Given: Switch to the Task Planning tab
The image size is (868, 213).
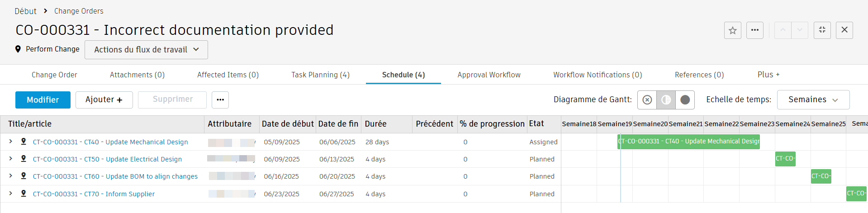Looking at the screenshot, I should click(x=320, y=75).
